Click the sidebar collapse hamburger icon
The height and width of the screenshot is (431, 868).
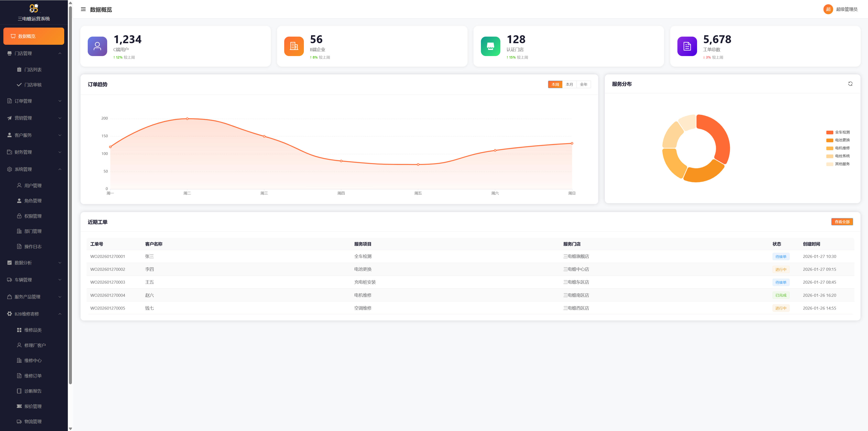point(83,9)
